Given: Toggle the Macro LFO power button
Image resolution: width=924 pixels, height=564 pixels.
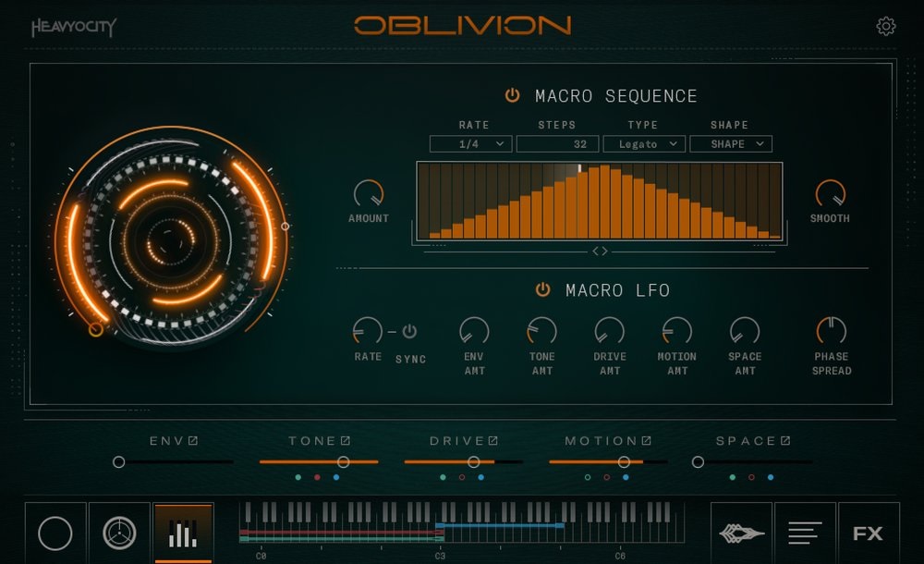Looking at the screenshot, I should tap(543, 289).
